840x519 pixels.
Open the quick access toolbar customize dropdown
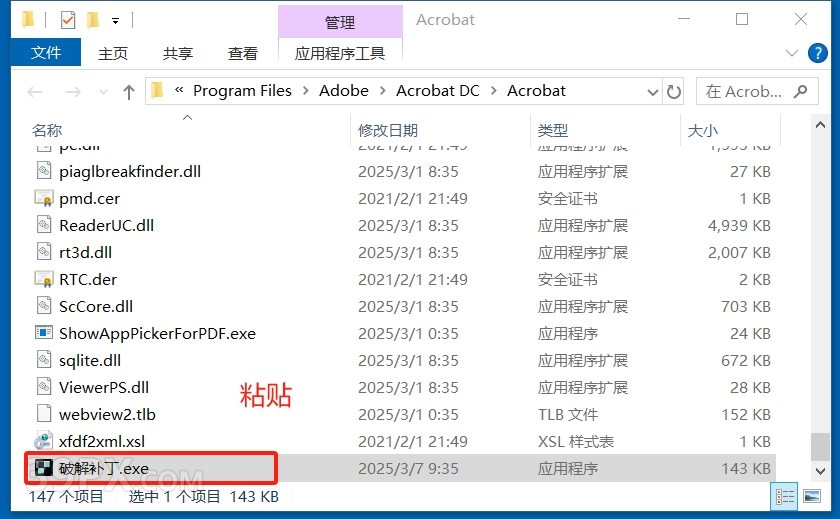tap(115, 21)
